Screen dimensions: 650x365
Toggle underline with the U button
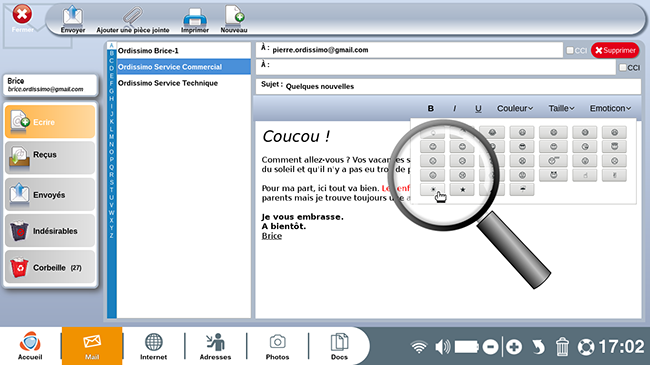(478, 108)
